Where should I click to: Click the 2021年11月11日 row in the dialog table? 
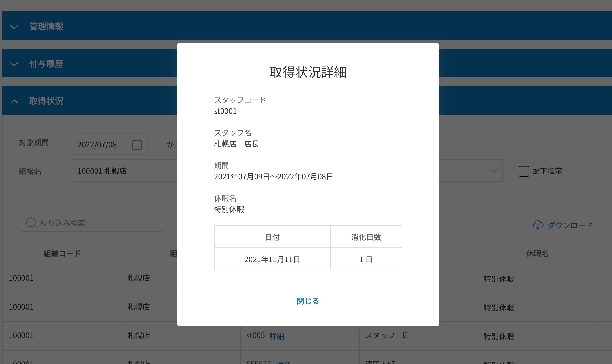(272, 259)
